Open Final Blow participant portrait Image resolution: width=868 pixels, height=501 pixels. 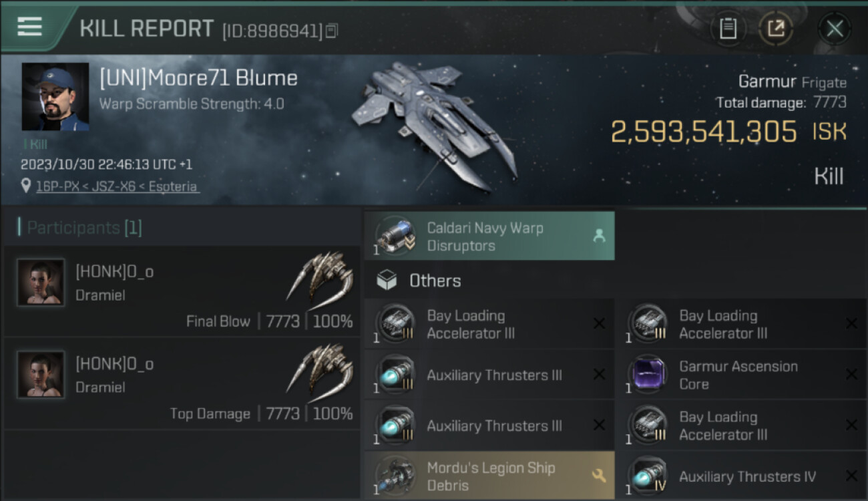tap(41, 282)
